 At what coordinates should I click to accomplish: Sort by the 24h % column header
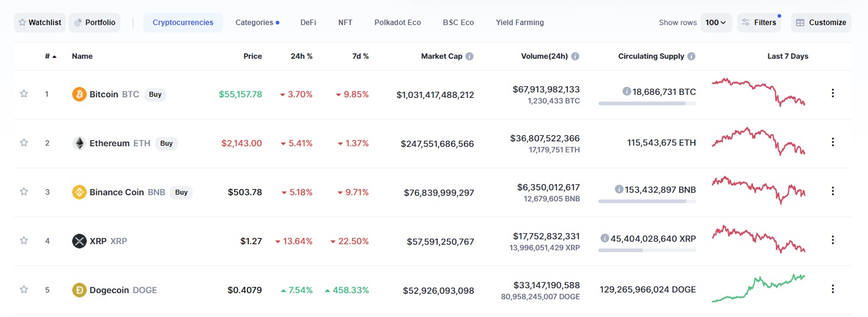[x=301, y=56]
